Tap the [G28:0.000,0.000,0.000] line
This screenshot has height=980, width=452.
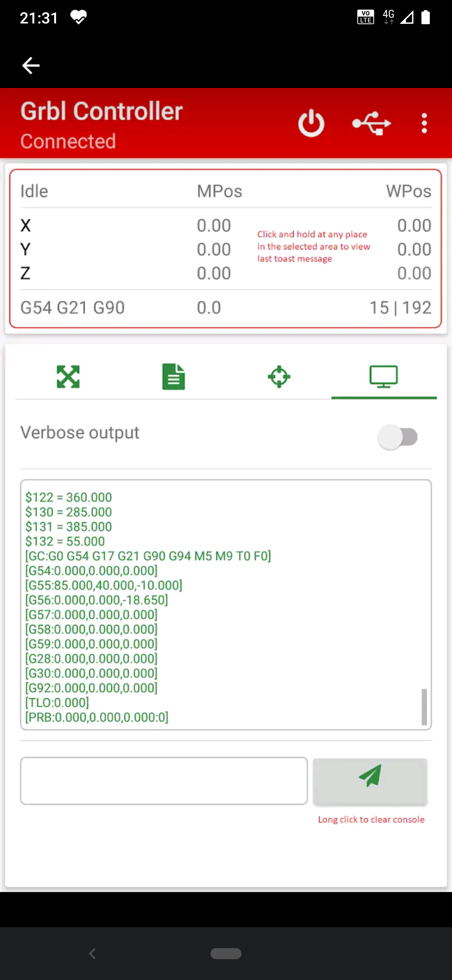(91, 658)
